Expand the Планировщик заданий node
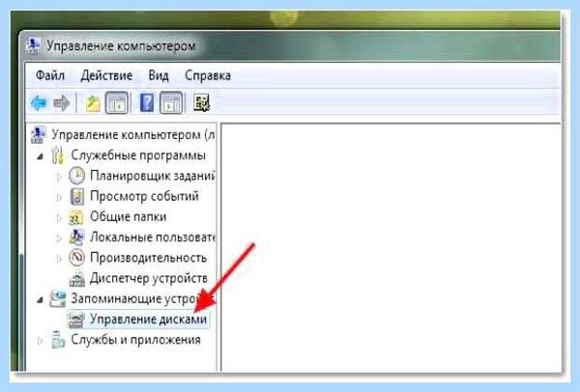 tap(59, 177)
